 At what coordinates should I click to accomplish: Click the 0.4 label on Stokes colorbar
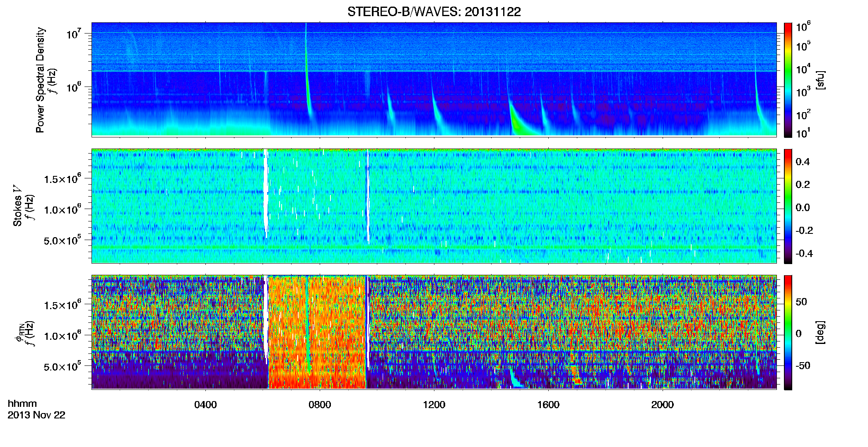803,162
